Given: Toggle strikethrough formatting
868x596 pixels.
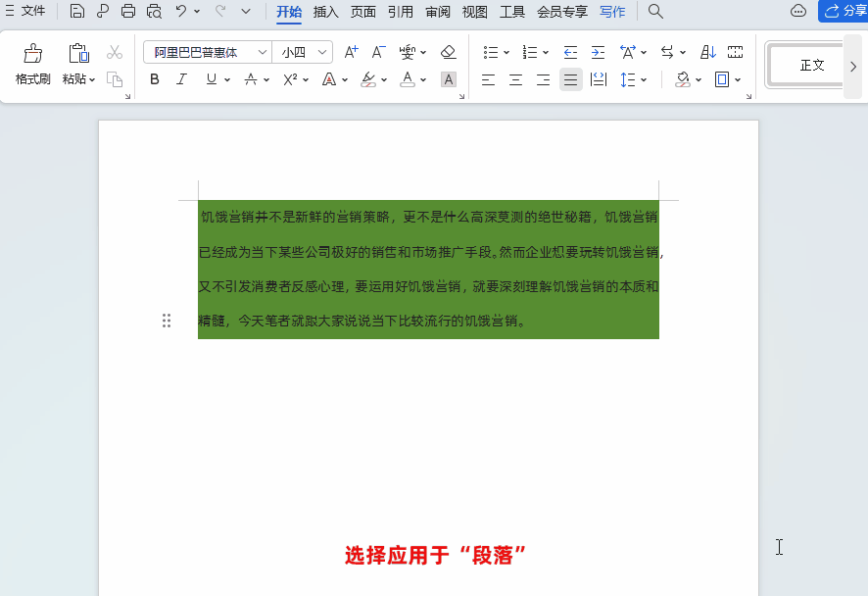Looking at the screenshot, I should tap(251, 79).
